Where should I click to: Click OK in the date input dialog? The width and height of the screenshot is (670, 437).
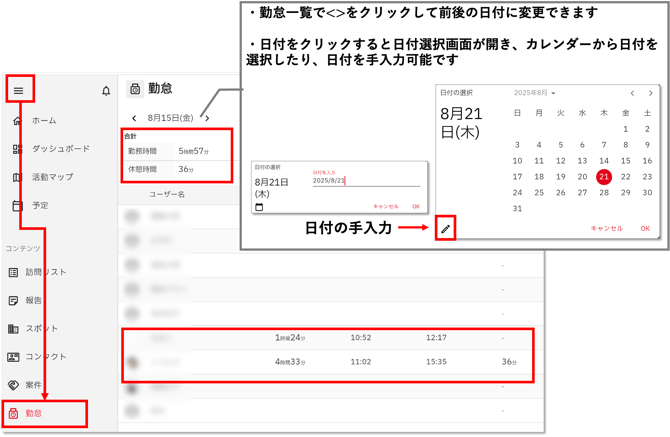click(x=416, y=207)
